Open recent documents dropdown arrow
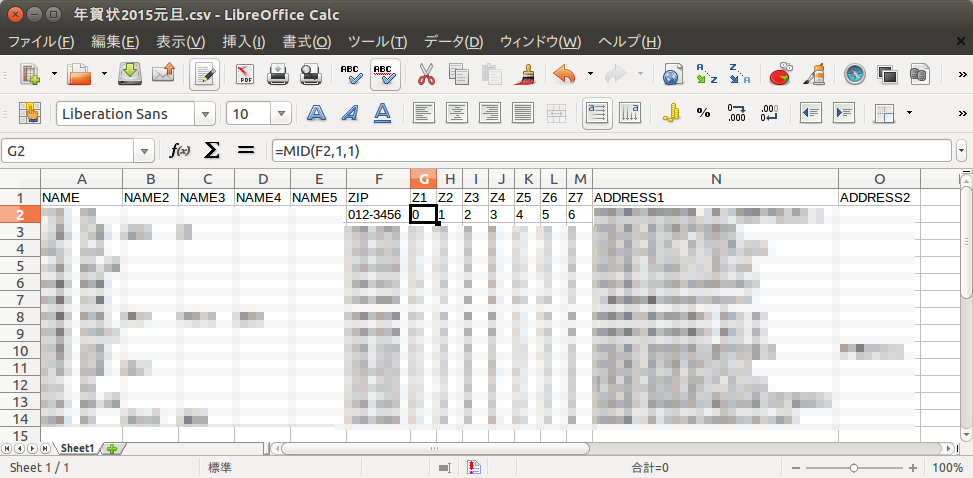The height and width of the screenshot is (478, 973). point(104,75)
